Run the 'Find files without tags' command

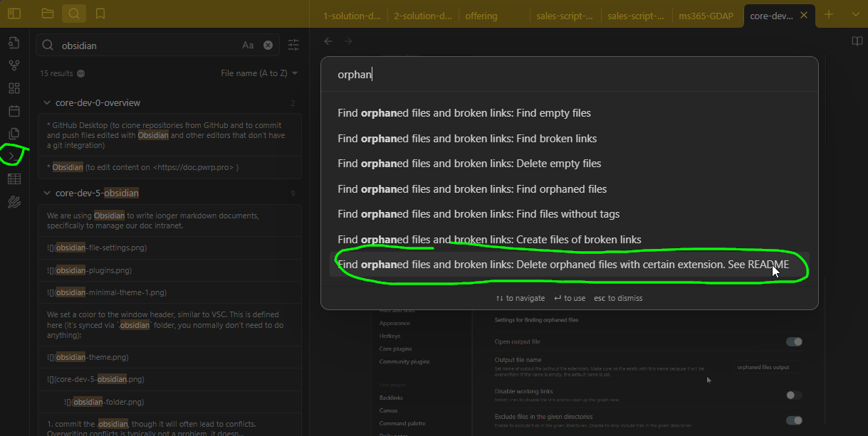point(569,214)
